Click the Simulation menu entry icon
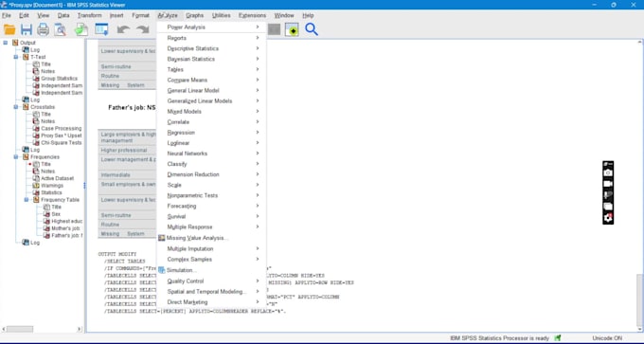This screenshot has width=644, height=344. (161, 270)
